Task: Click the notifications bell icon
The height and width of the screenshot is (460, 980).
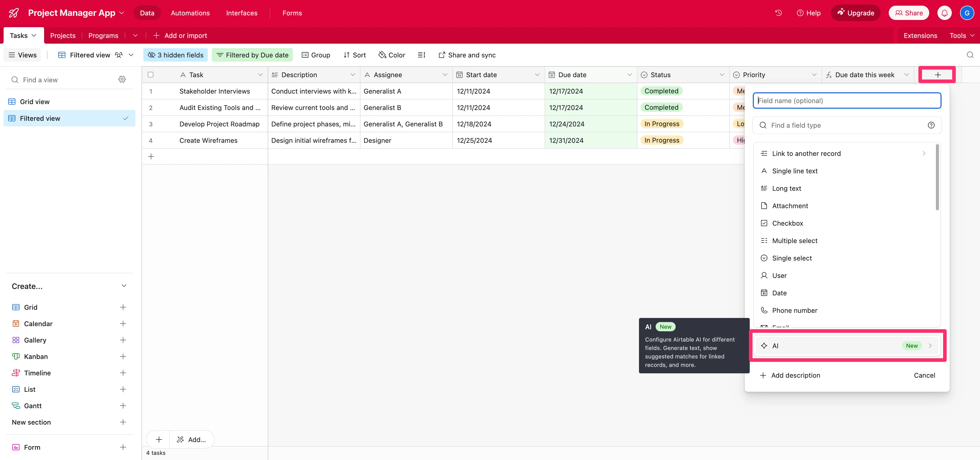Action: (944, 13)
